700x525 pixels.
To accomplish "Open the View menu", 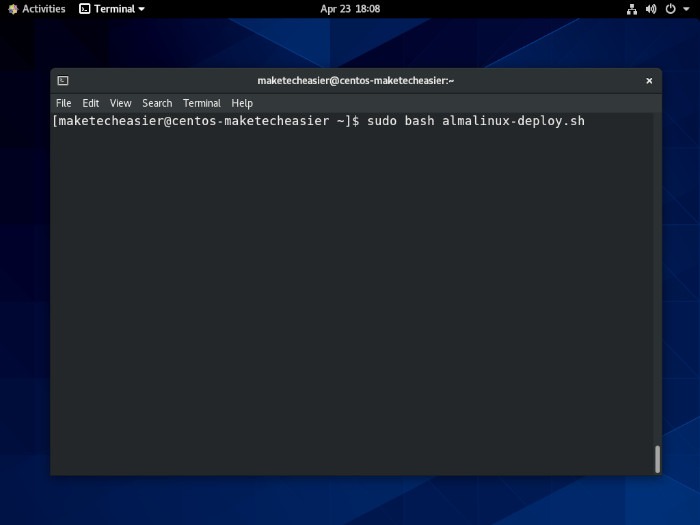I will point(121,103).
